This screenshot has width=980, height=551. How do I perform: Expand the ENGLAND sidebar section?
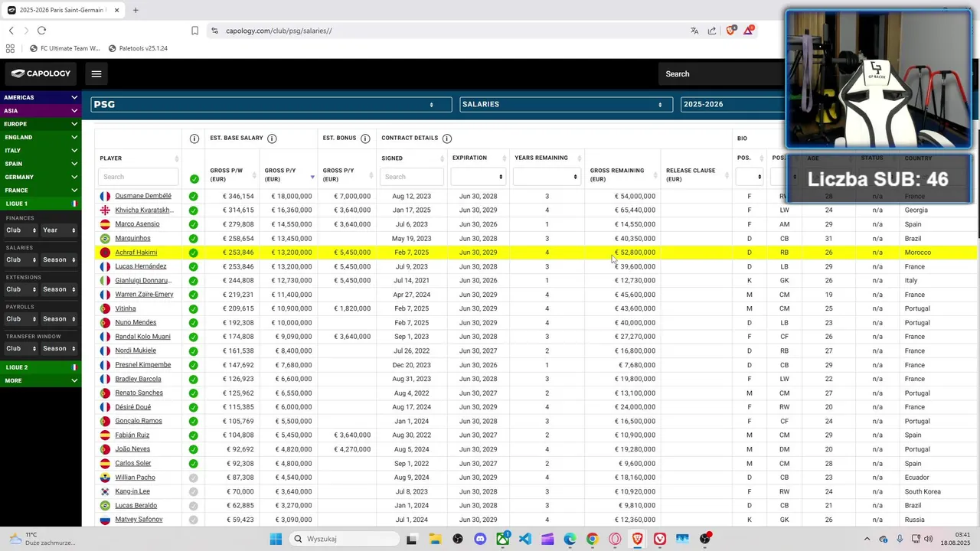point(41,137)
